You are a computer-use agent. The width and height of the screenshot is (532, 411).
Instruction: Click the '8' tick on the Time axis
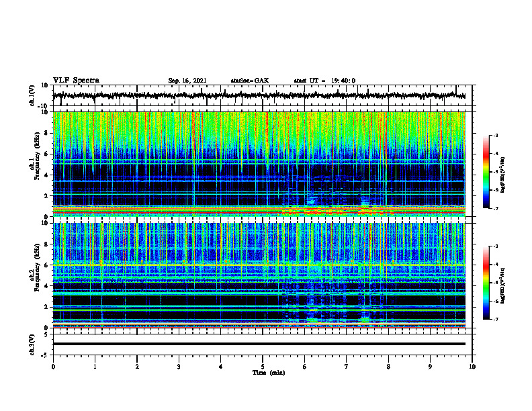(x=388, y=367)
